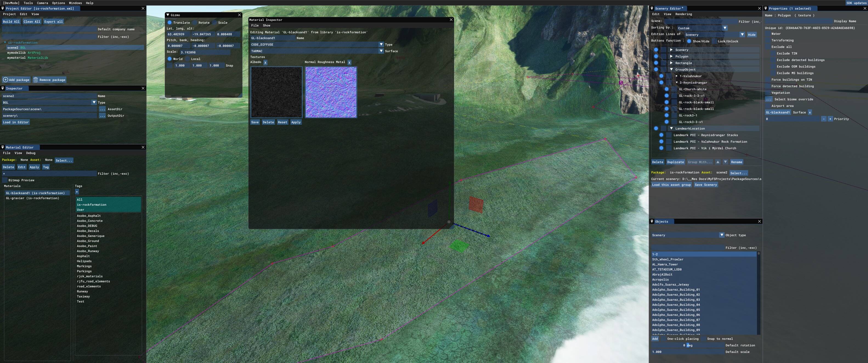Click the Save Scenery button
The height and width of the screenshot is (363, 868).
click(x=706, y=185)
